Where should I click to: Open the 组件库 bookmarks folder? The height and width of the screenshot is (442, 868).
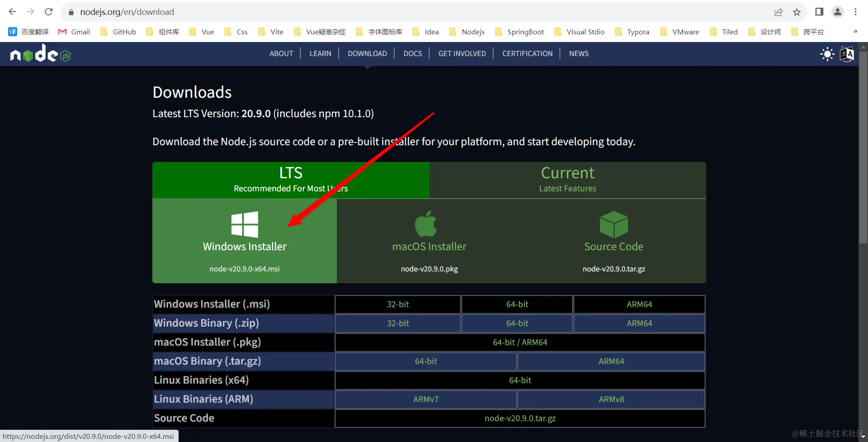click(x=163, y=32)
